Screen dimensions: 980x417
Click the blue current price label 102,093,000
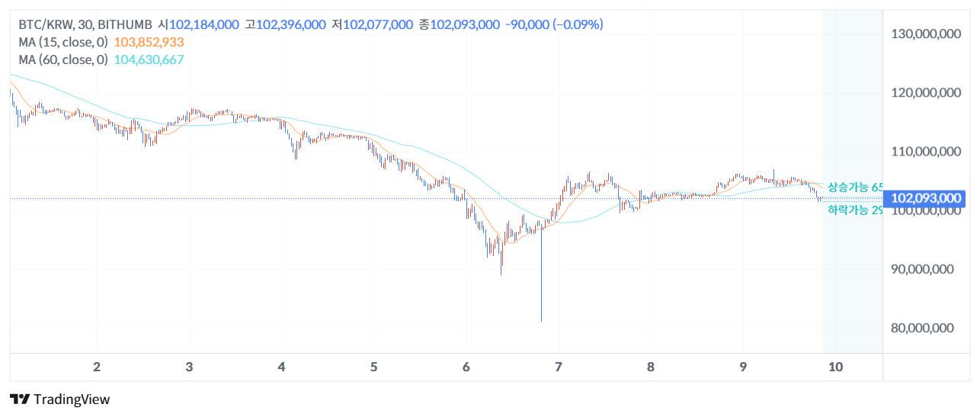926,198
